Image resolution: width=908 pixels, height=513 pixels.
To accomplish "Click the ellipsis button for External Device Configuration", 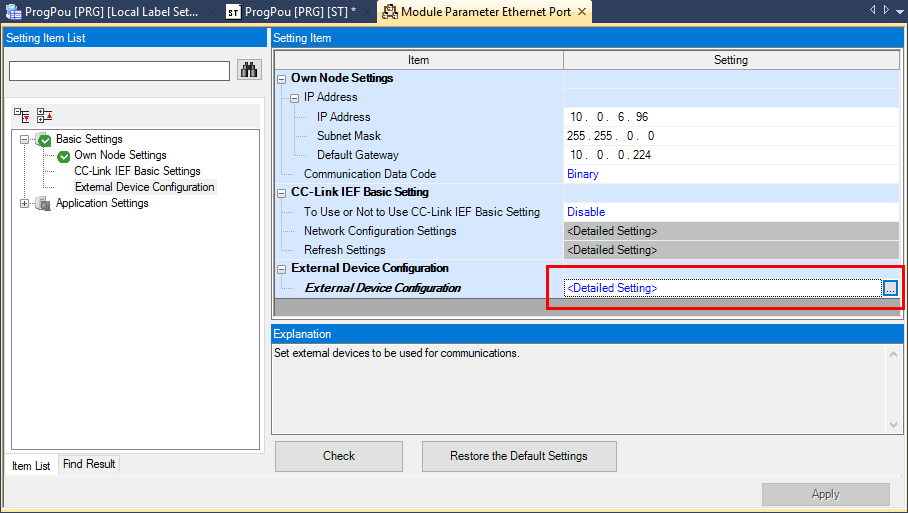I will [890, 288].
